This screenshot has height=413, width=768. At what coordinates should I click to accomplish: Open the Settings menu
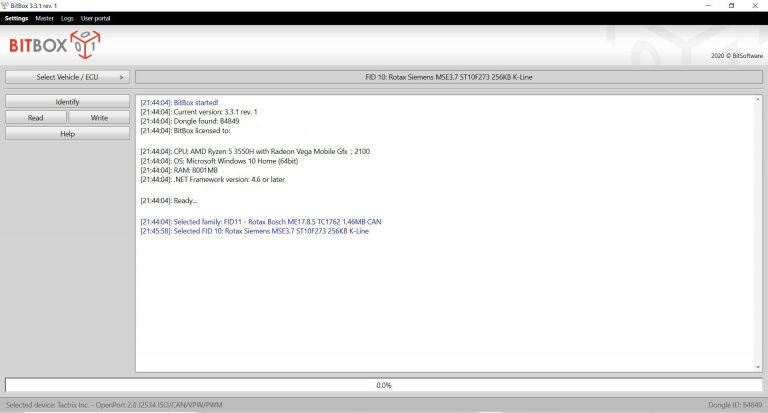(16, 18)
